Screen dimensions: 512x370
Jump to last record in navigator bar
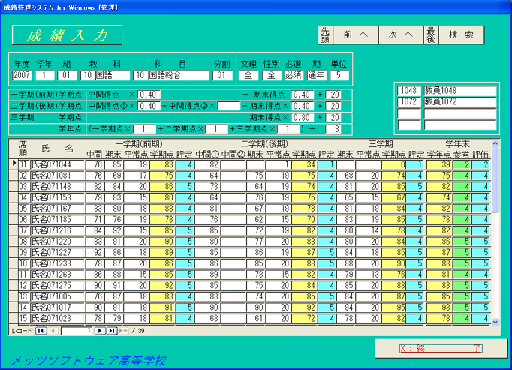pyautogui.click(x=112, y=331)
